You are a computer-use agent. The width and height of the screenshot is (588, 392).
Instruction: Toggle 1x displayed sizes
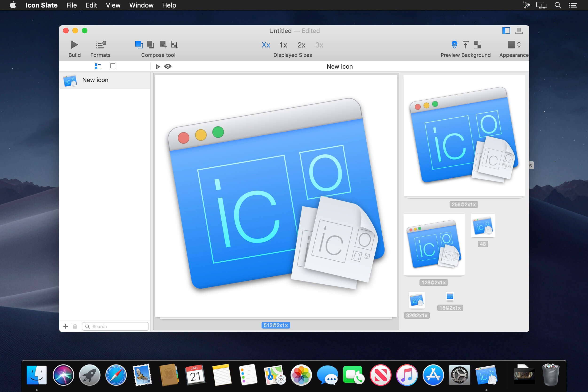pos(283,45)
